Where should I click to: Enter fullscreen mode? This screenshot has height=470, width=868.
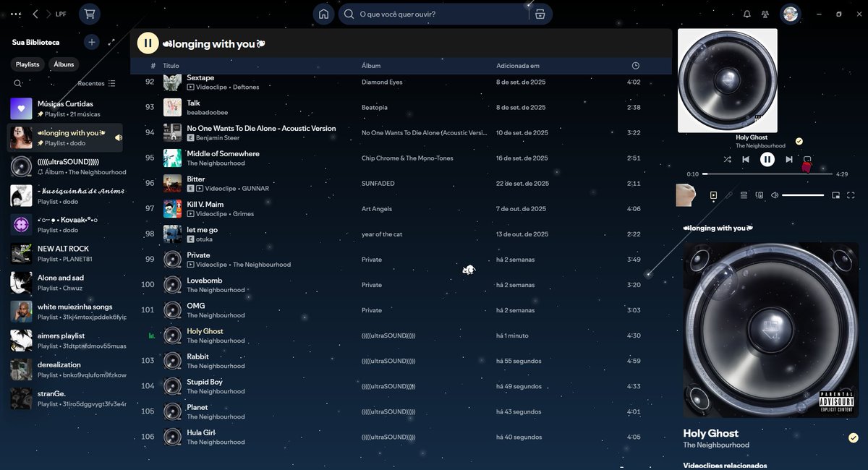(851, 195)
